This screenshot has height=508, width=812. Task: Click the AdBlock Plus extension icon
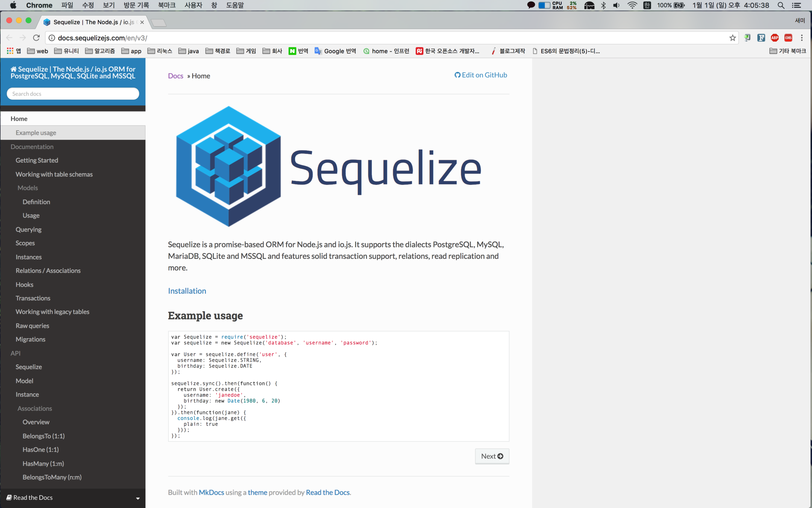click(774, 38)
